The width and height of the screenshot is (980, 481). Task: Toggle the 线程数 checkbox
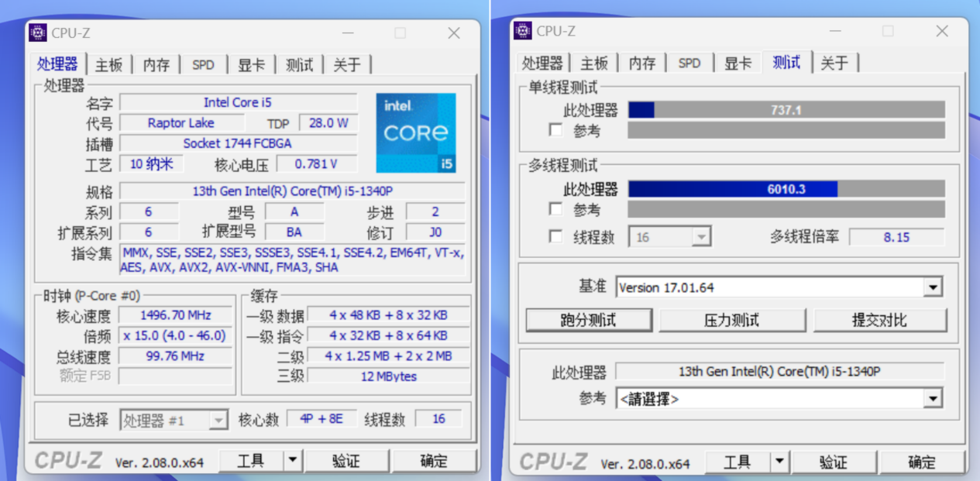tap(555, 235)
